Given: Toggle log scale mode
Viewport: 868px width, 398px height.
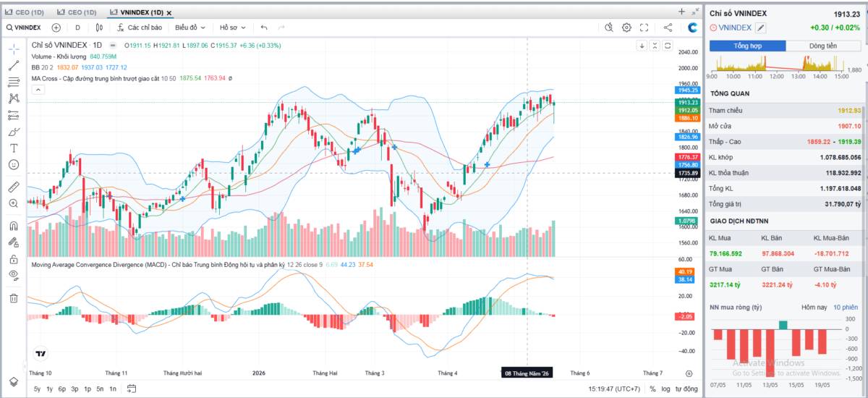Looking at the screenshot, I should 665,389.
